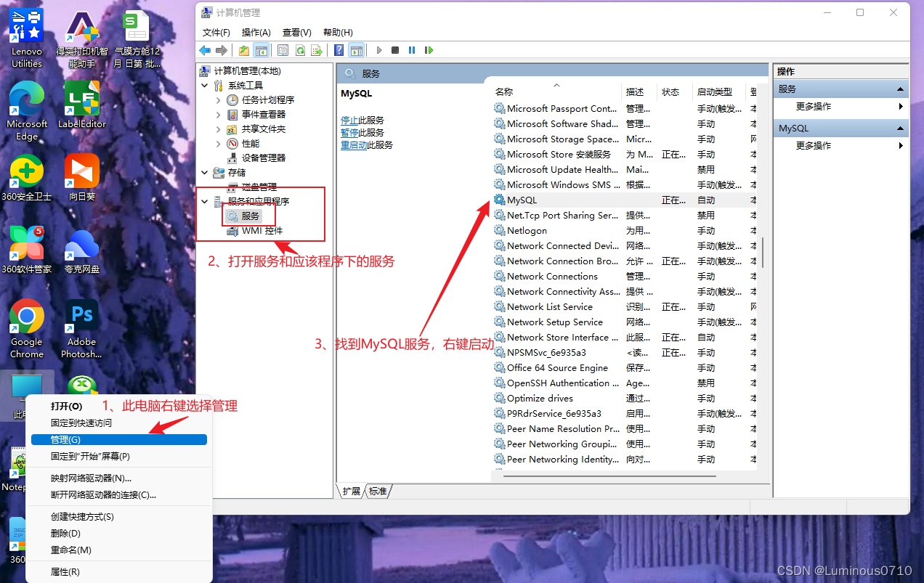Screen dimensions: 924x583
Task: Collapse the 系统工具 tree node
Action: pos(205,85)
